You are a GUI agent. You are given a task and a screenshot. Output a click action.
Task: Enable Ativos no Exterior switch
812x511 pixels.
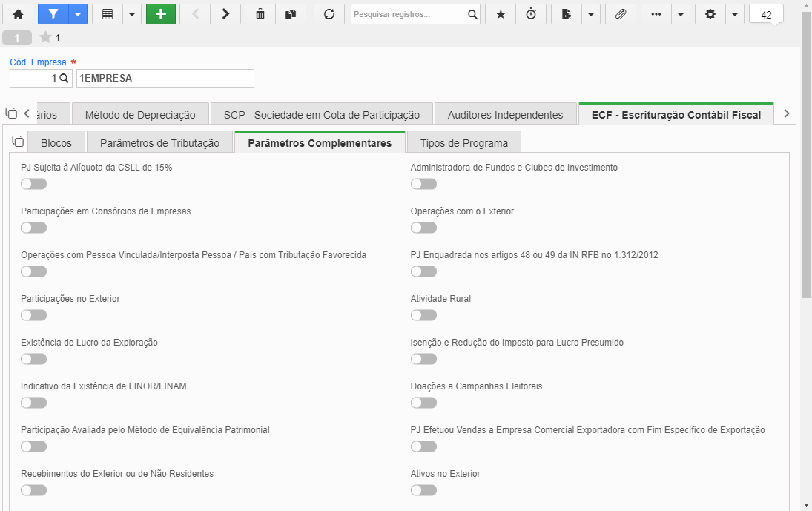coord(423,490)
